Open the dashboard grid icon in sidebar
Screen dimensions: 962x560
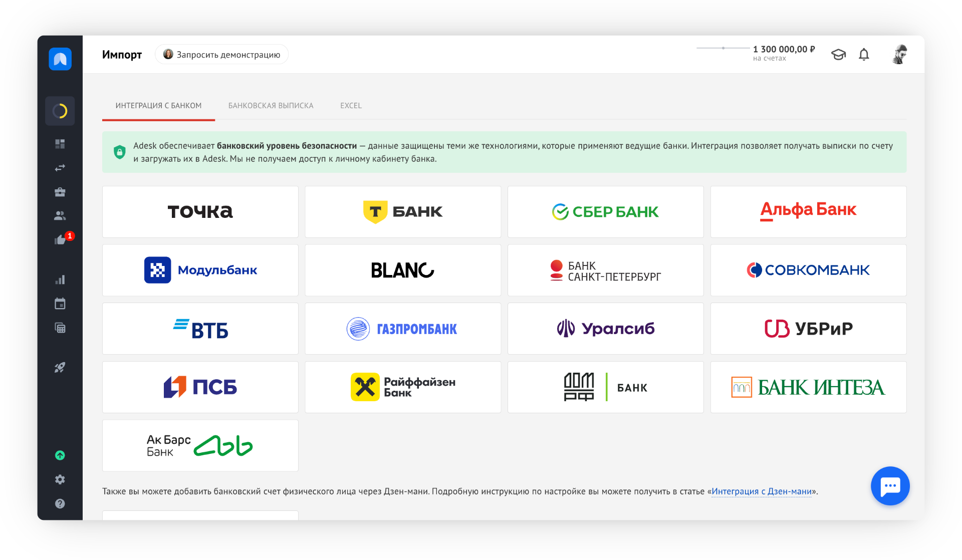click(60, 144)
